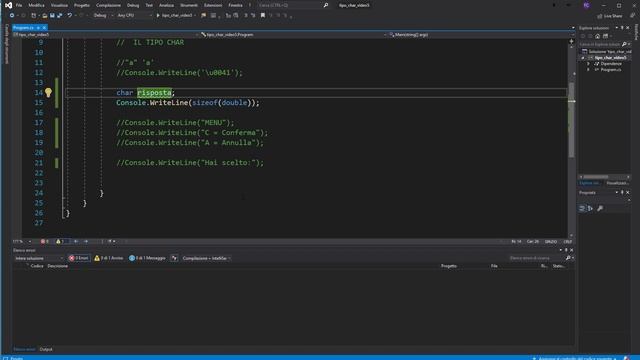Click the comment selected lines toolbar icon
This screenshot has height=360, width=640.
[246, 16]
